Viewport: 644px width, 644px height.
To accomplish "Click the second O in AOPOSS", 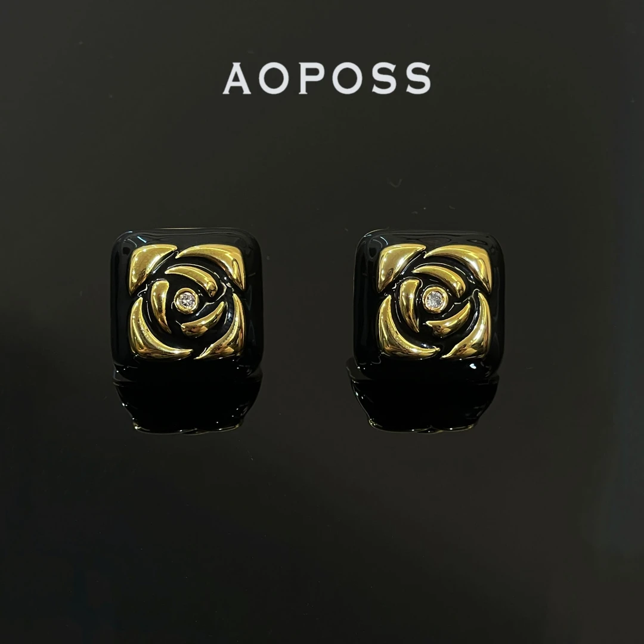I will click(x=347, y=79).
